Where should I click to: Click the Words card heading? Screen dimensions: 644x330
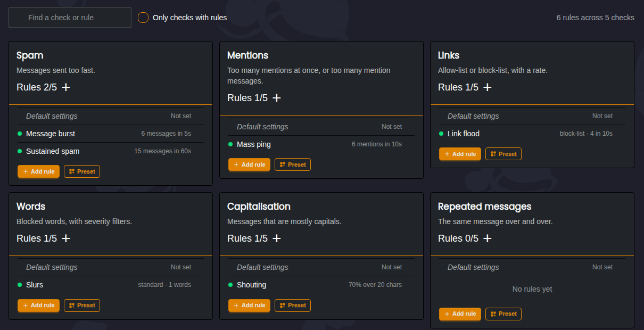click(31, 207)
